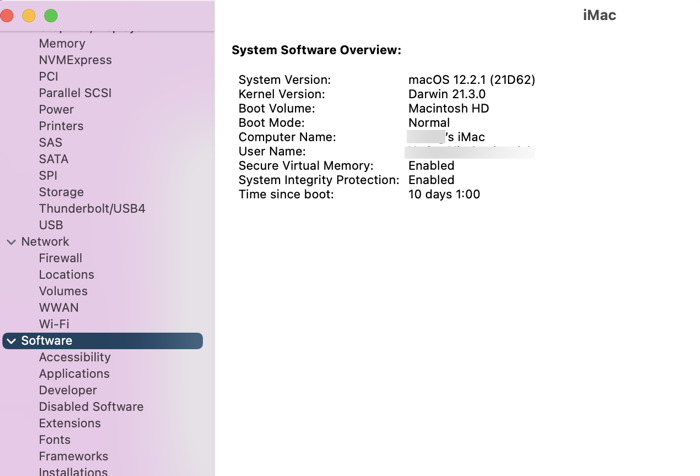
Task: Open Fonts under Software
Action: (54, 440)
